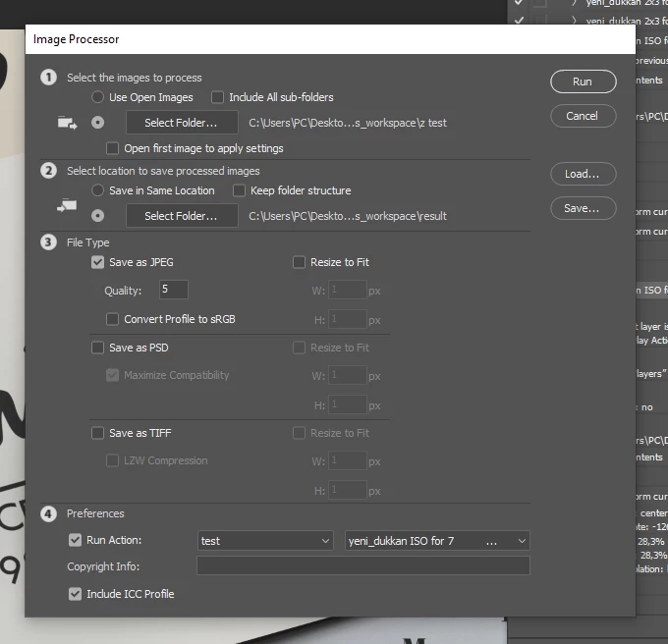Select source folder radio button
Viewport: 668px width, 644px height.
97,123
